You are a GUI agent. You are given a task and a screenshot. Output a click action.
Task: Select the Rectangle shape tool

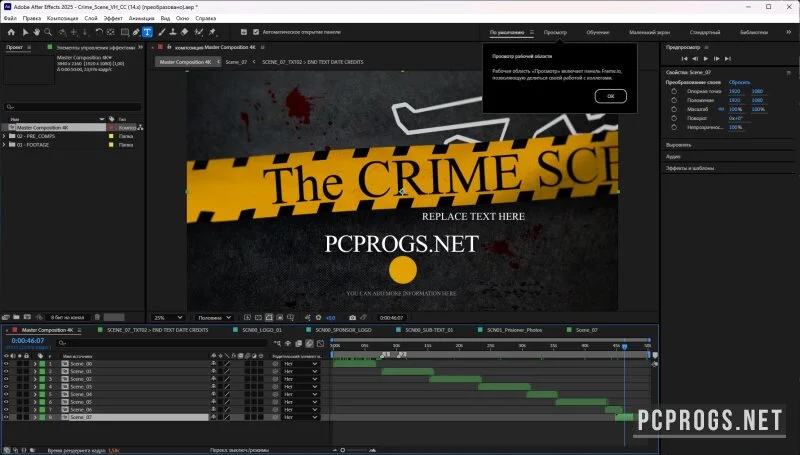[124, 32]
